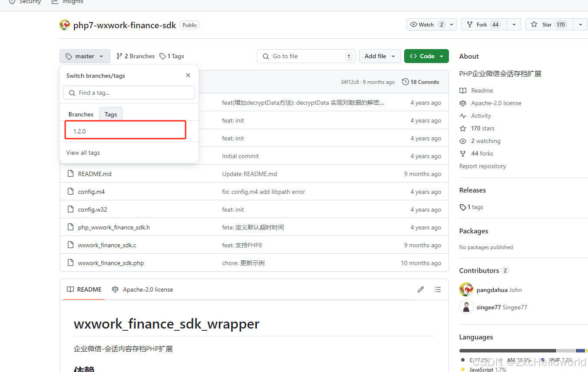Close the Switch branches/tags popup
The width and height of the screenshot is (588, 372).
[188, 75]
